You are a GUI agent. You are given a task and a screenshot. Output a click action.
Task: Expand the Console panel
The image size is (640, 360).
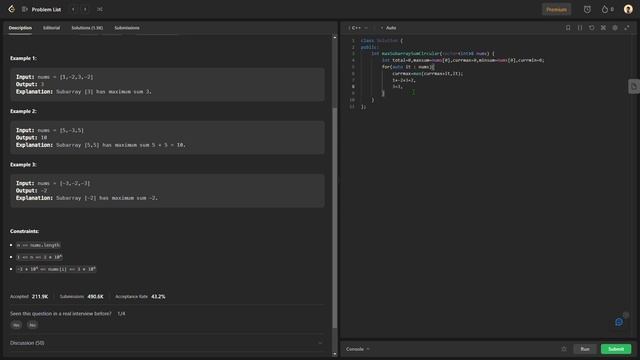coord(358,349)
